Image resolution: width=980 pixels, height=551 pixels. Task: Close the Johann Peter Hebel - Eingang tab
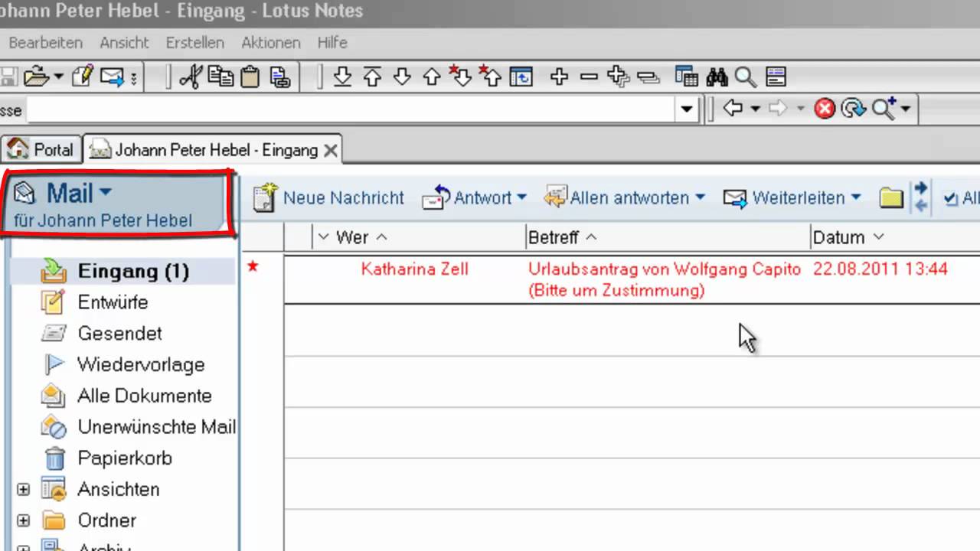click(331, 151)
